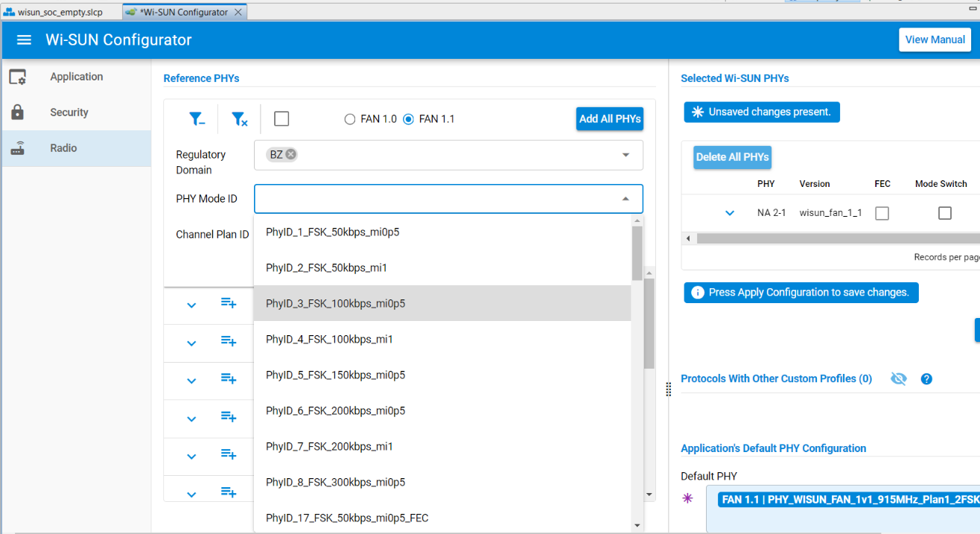Open Security section in sidebar
The height and width of the screenshot is (534, 980).
click(x=69, y=112)
